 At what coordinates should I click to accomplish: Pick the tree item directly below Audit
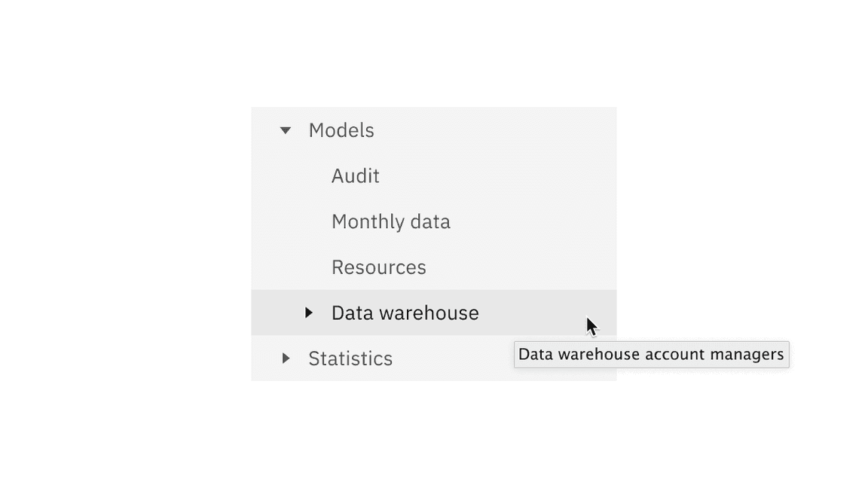pyautogui.click(x=391, y=221)
